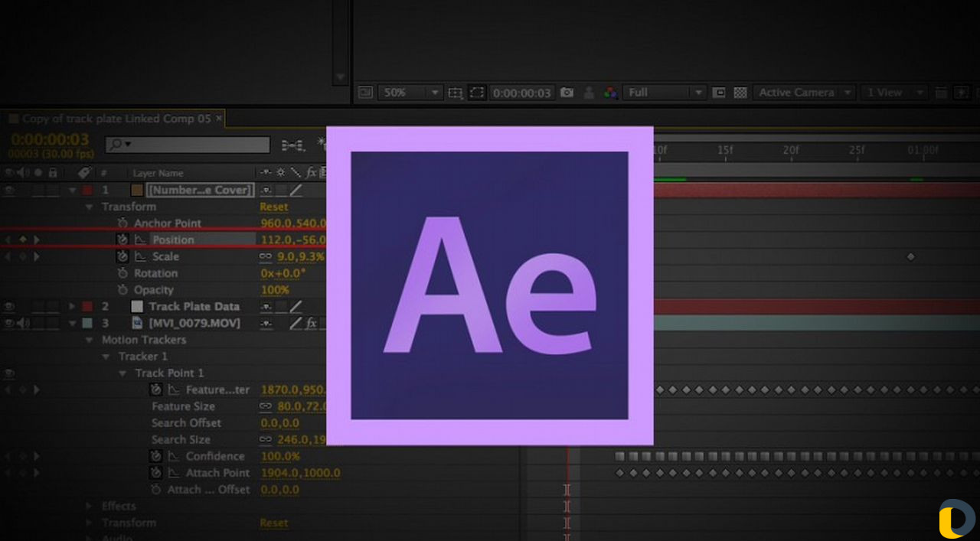Click the Region of Interest icon
The image size is (980, 541).
[719, 93]
